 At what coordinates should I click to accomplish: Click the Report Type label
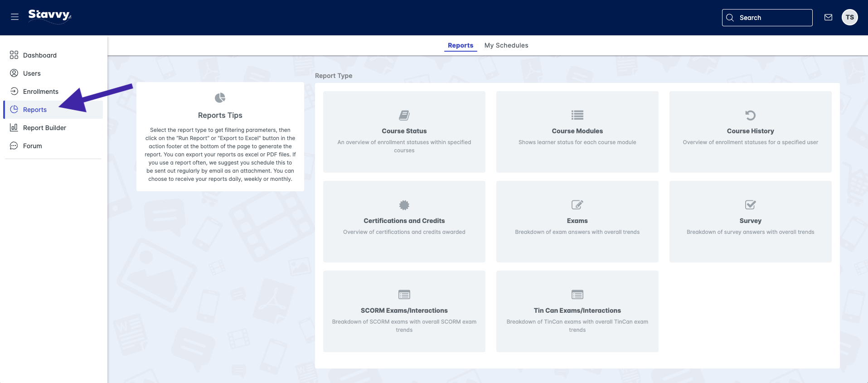click(x=334, y=76)
